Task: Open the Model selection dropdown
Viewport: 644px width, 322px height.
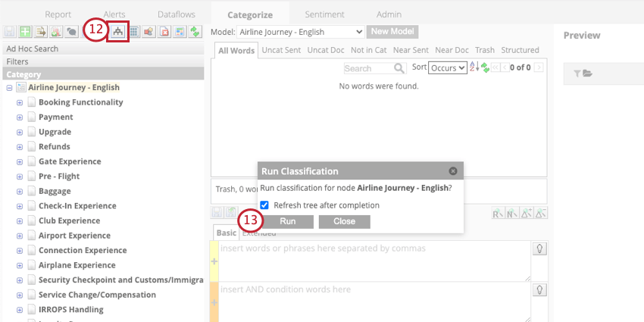Action: [x=301, y=32]
